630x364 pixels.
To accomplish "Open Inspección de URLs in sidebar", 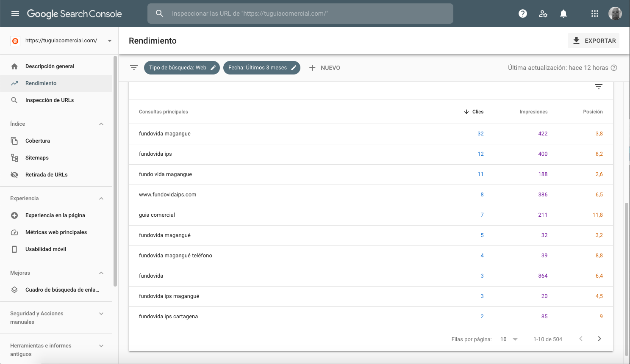I will [x=56, y=100].
